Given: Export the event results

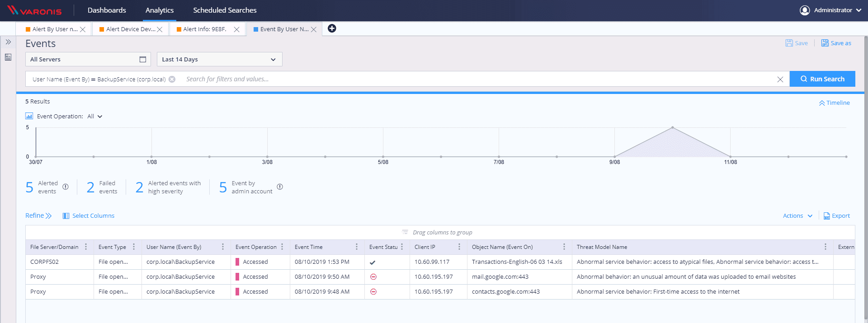Looking at the screenshot, I should [836, 216].
